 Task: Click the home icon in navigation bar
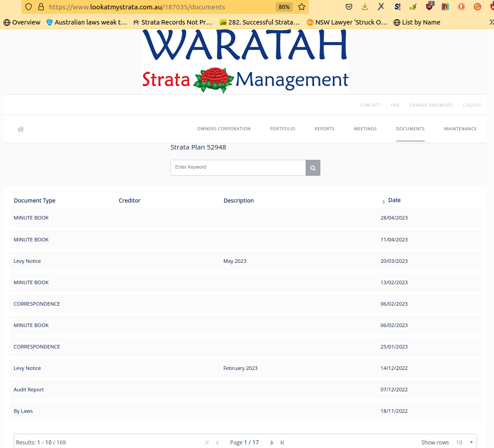click(x=21, y=129)
